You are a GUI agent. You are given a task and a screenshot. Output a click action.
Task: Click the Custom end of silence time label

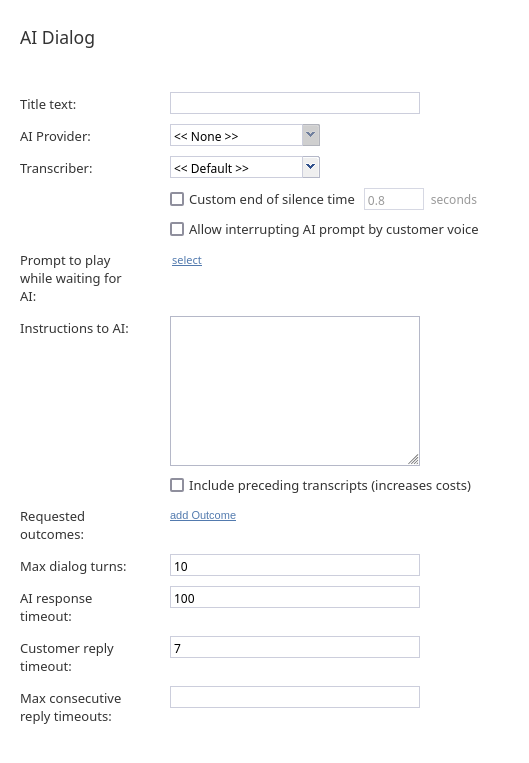point(272,200)
